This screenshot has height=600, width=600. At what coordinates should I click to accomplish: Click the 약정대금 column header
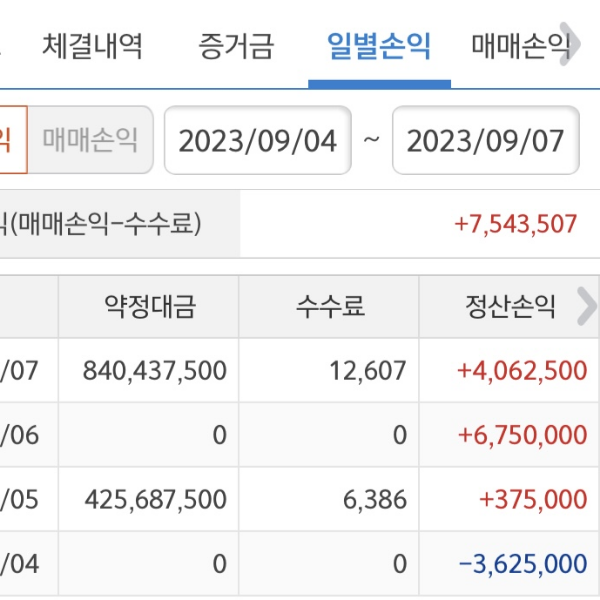(x=149, y=307)
